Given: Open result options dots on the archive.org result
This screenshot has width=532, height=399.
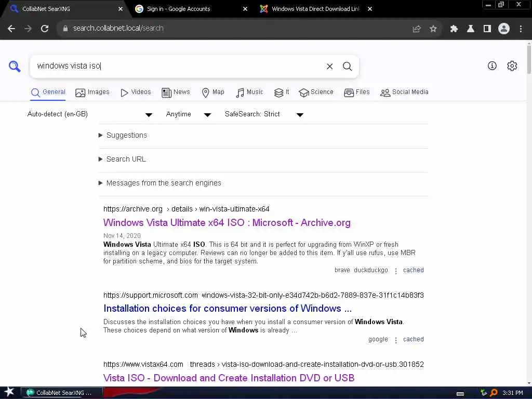Looking at the screenshot, I should point(395,271).
